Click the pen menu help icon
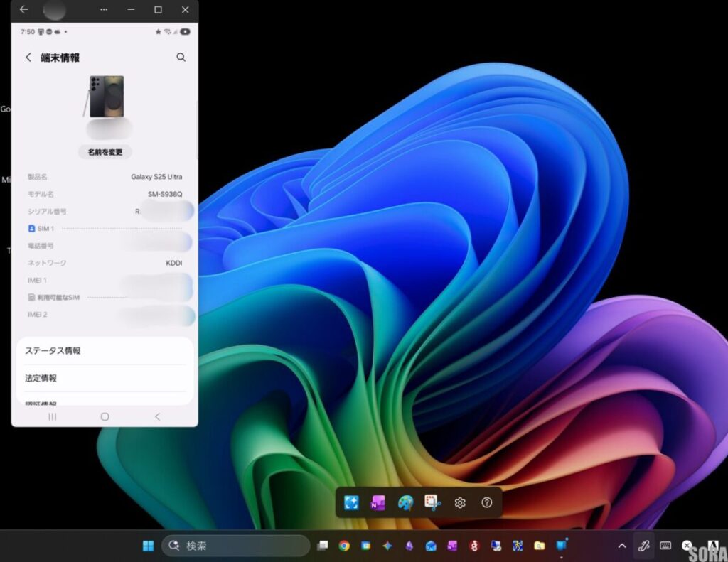 (x=486, y=503)
